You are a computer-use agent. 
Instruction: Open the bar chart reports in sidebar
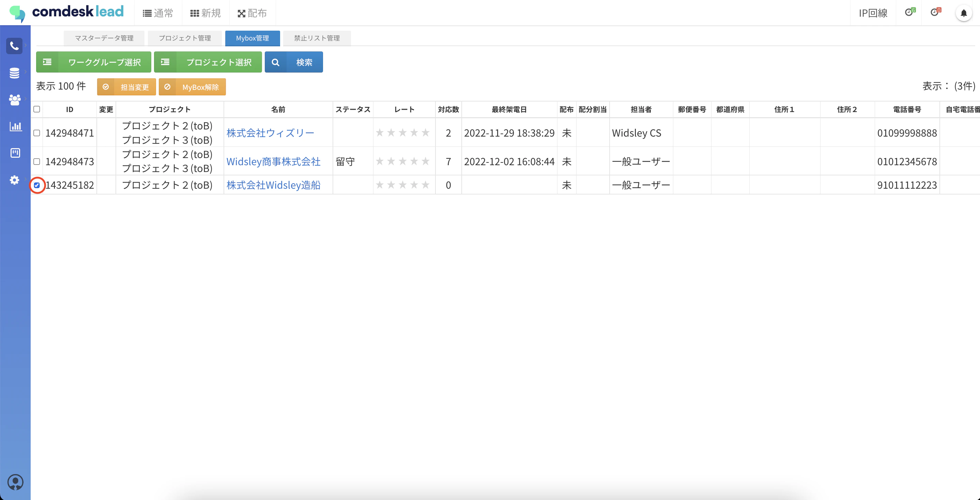click(x=15, y=126)
